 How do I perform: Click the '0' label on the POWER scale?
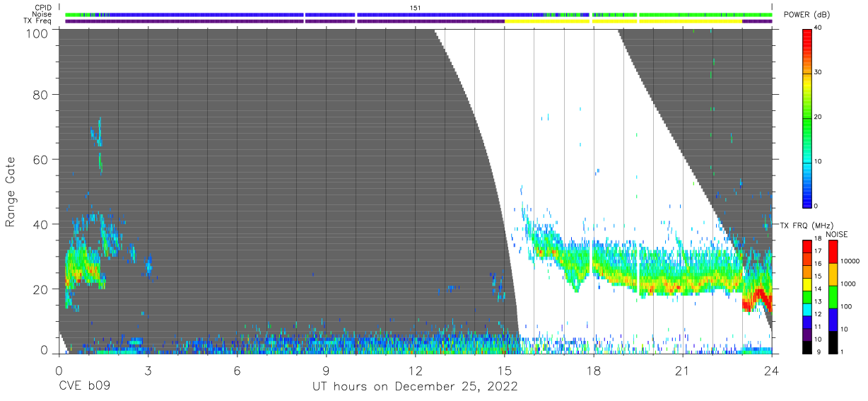(x=816, y=206)
